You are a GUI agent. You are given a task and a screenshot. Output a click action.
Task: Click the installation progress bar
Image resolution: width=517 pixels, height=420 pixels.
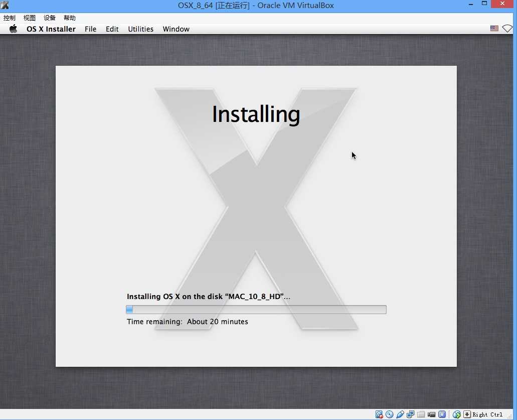(256, 310)
